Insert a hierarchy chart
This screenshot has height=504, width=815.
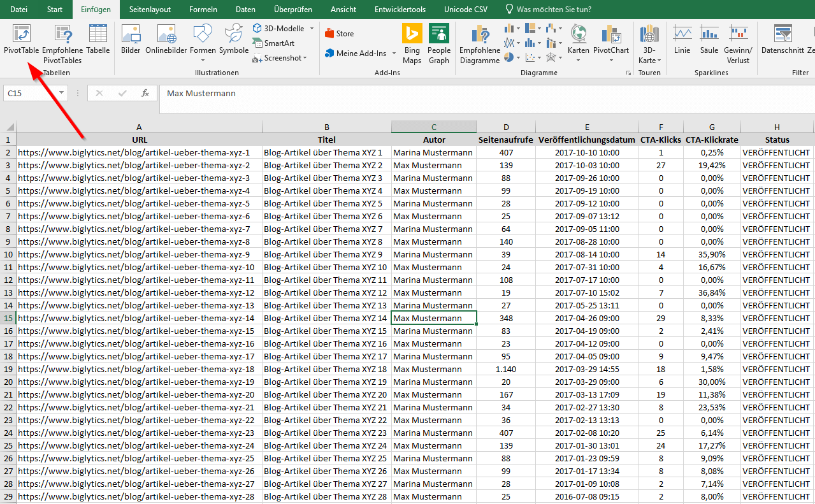pos(531,29)
